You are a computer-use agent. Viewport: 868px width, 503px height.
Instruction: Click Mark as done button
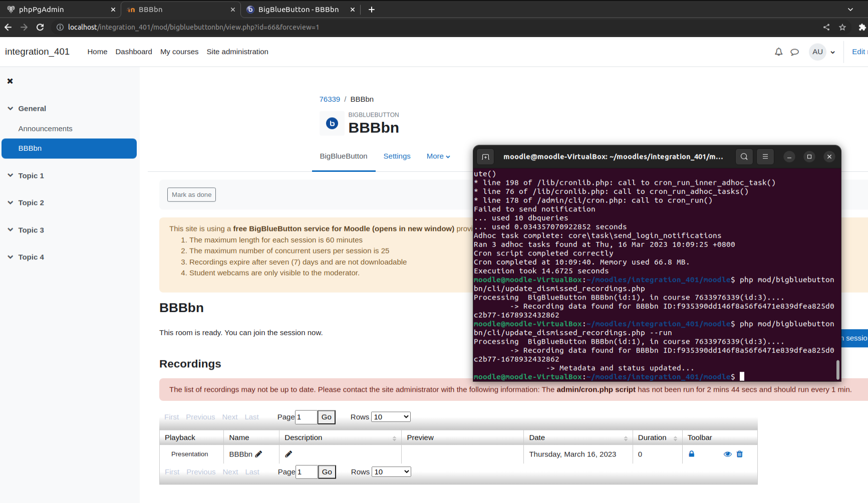191,194
